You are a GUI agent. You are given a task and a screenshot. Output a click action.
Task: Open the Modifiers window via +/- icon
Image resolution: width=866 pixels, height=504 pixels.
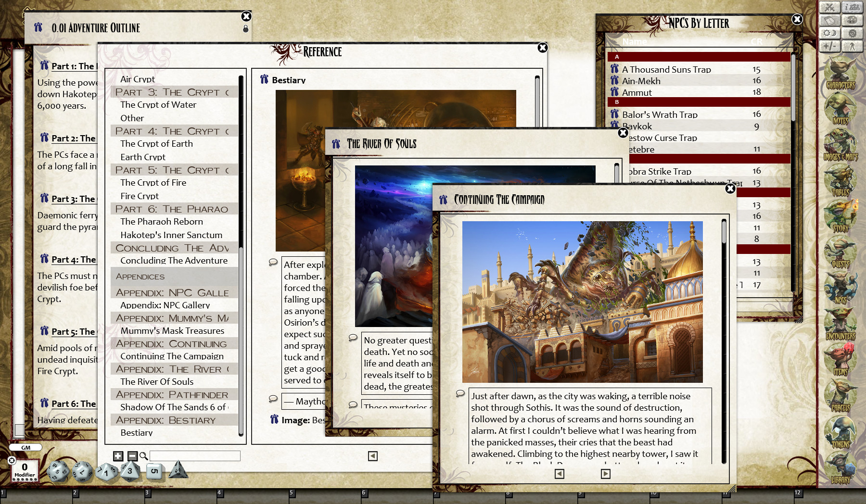point(830,46)
